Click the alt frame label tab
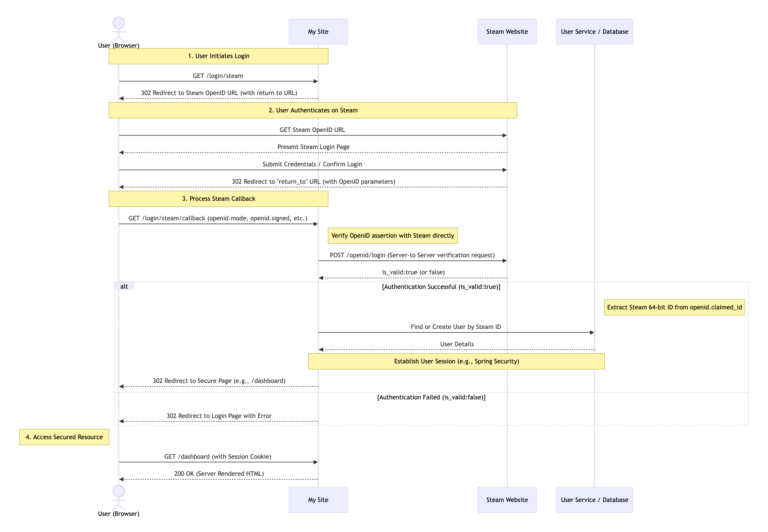Image resolution: width=768 pixels, height=532 pixels. click(124, 286)
